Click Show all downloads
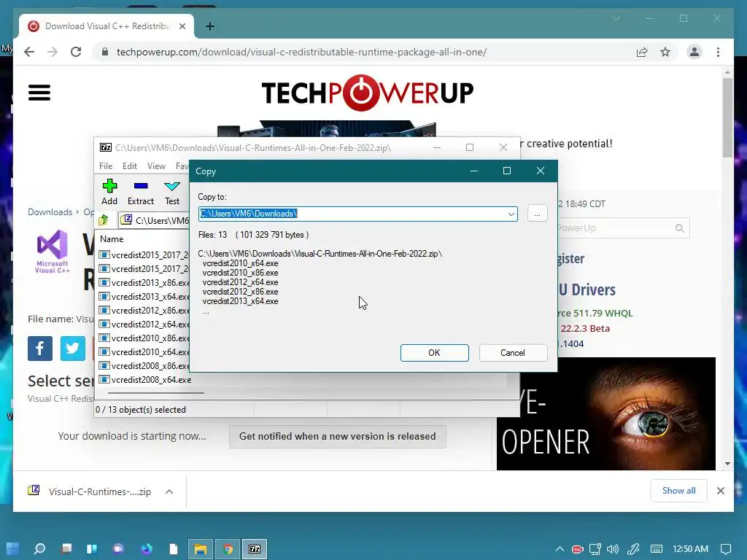Image resolution: width=747 pixels, height=560 pixels. coord(679,491)
